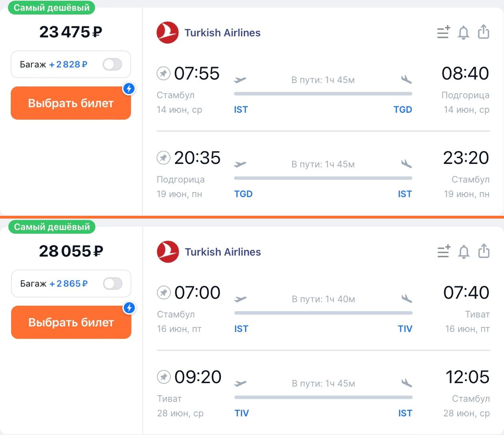Click IST departure code on 07:55 flight
The height and width of the screenshot is (435, 504).
(x=241, y=110)
